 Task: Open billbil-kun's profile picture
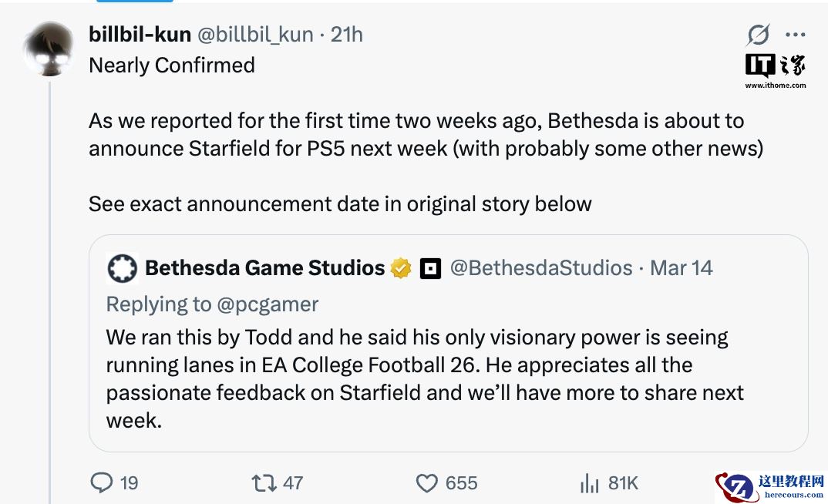pos(49,49)
